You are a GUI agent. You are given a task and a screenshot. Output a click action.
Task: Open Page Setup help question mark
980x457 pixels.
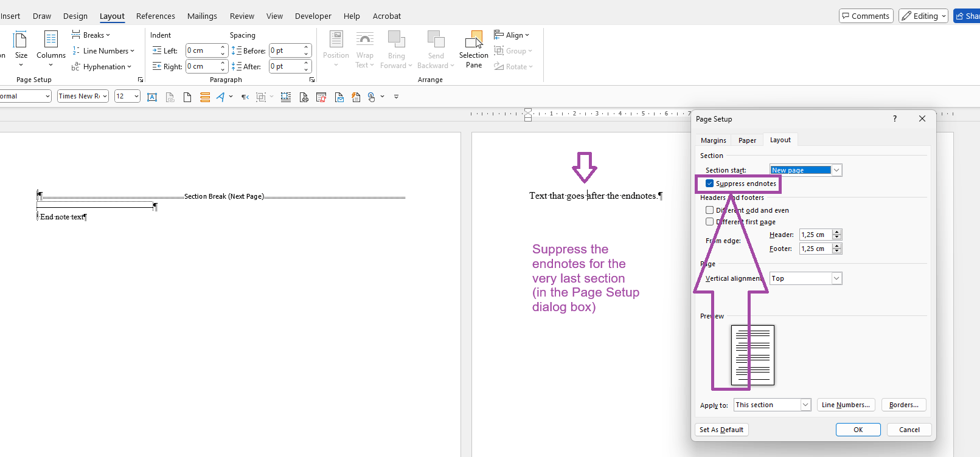click(x=895, y=119)
